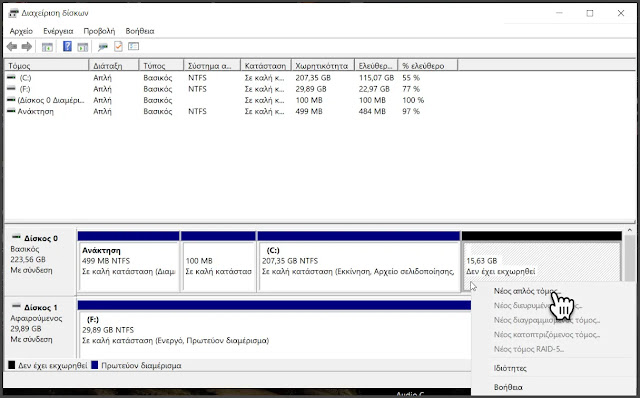Screen dimensions: 640x398
Task: Sort by the % ελεύθερο column header
Action: 428,65
